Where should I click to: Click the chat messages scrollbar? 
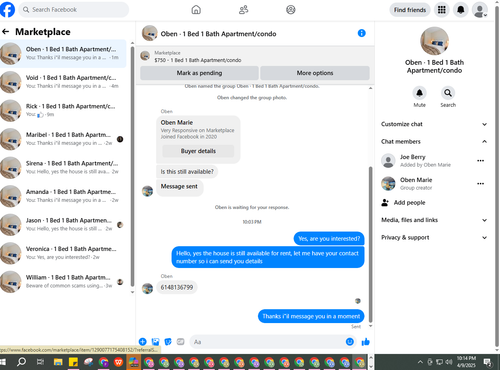tap(370, 245)
